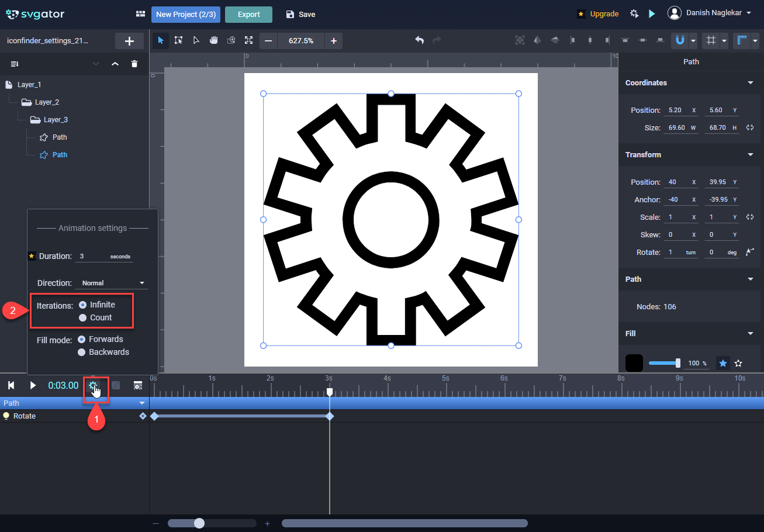This screenshot has width=764, height=532.
Task: Open Danish Naglekar account menu
Action: click(x=709, y=14)
